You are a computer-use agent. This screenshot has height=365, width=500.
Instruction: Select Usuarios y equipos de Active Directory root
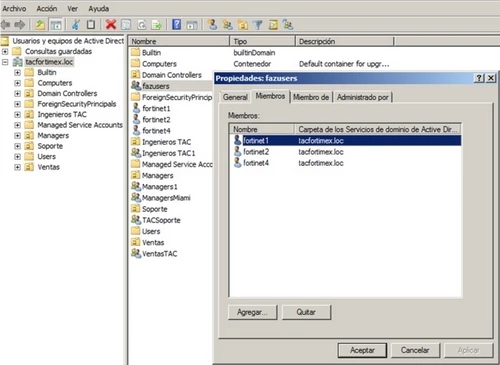68,41
